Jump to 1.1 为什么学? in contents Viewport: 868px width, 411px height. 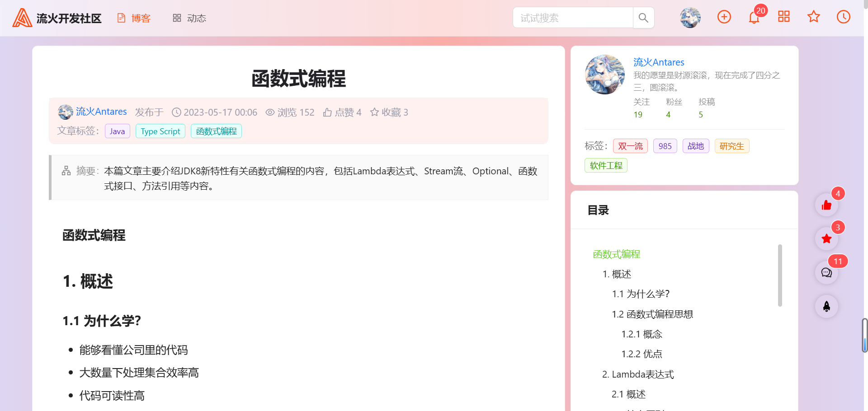(641, 294)
